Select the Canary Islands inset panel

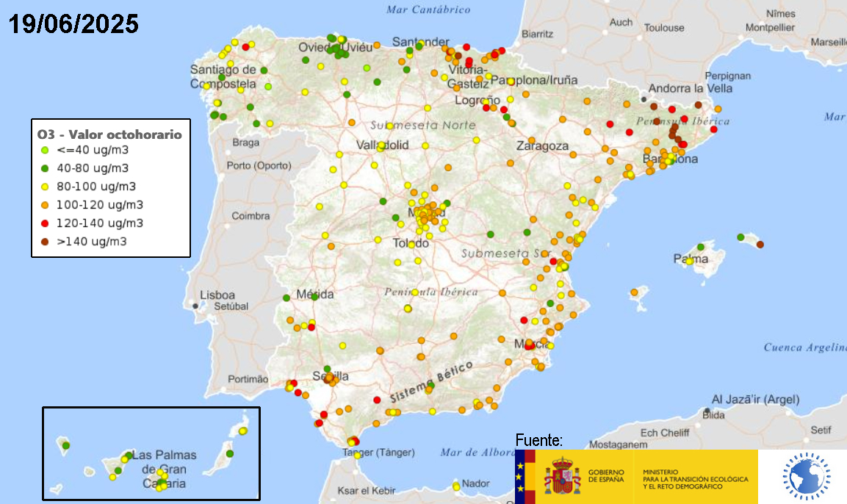click(151, 453)
